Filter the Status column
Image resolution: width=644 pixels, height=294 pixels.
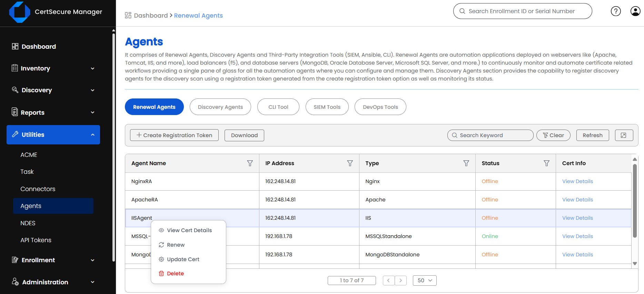546,163
